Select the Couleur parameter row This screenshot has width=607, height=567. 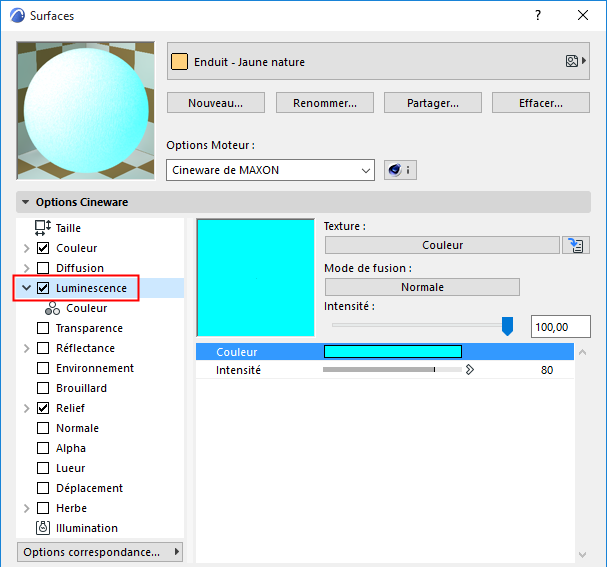coord(385,351)
